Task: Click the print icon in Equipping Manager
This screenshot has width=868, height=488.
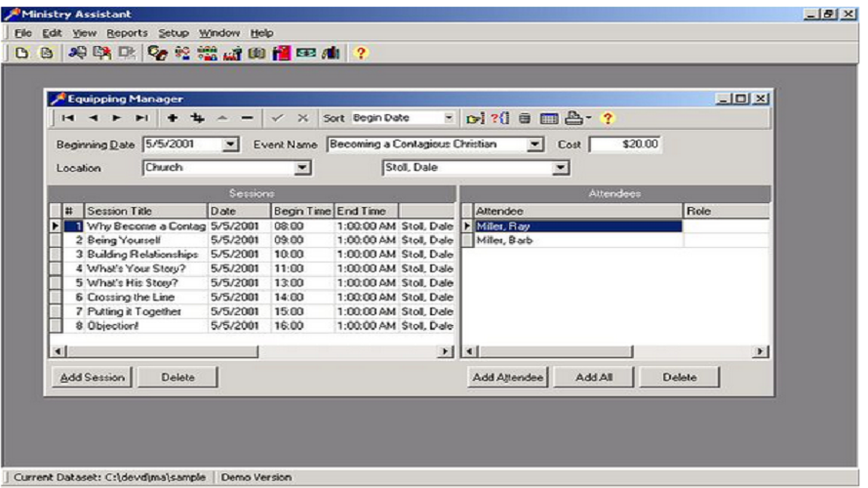Action: tap(573, 118)
